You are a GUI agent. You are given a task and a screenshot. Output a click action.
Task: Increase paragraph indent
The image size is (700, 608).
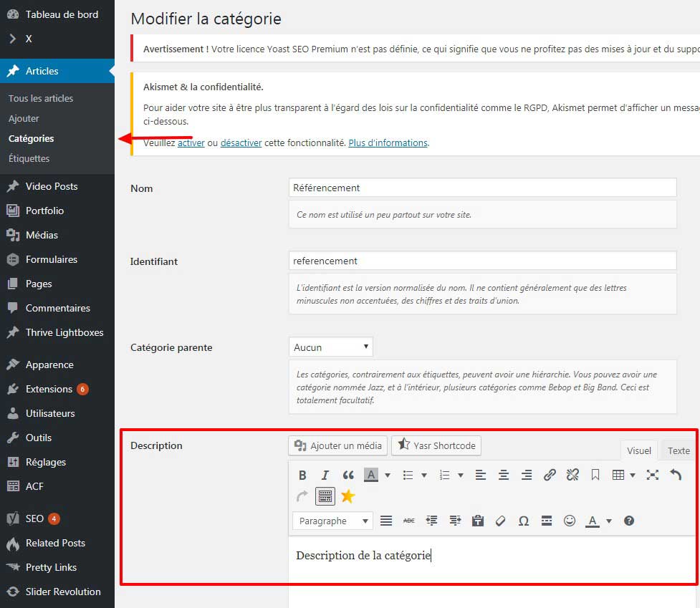click(x=455, y=521)
